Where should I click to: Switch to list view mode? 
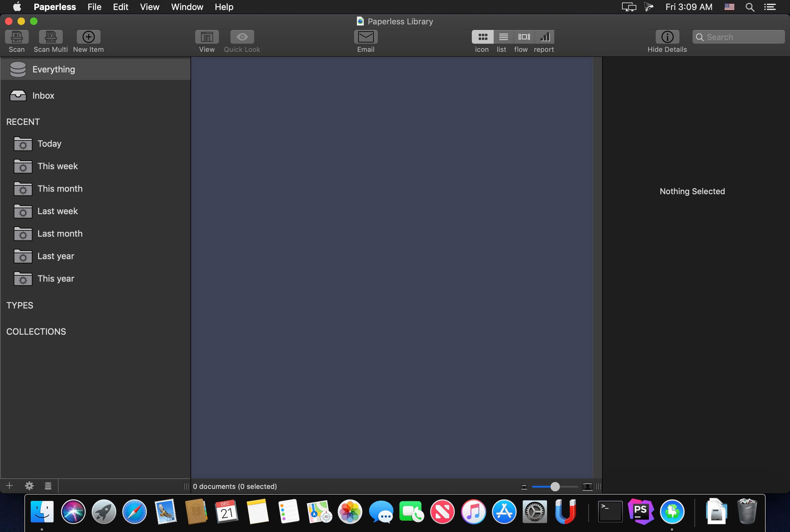point(504,37)
